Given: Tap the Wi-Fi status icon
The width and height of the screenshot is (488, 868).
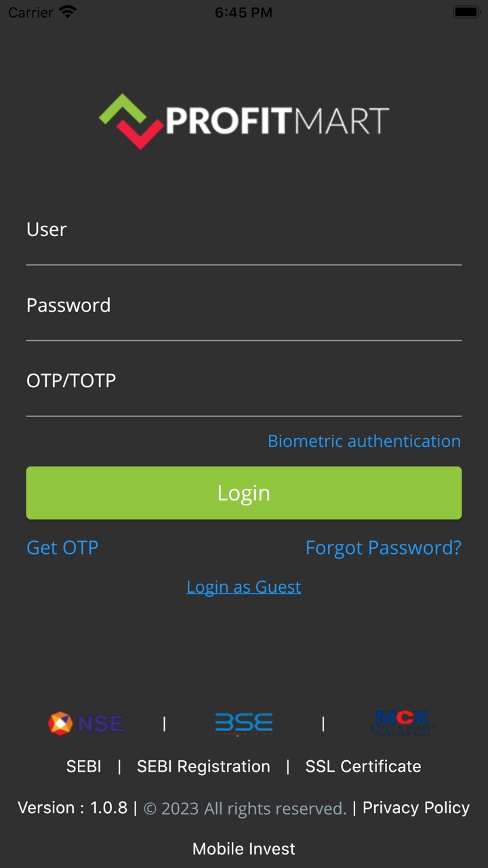Looking at the screenshot, I should [68, 12].
